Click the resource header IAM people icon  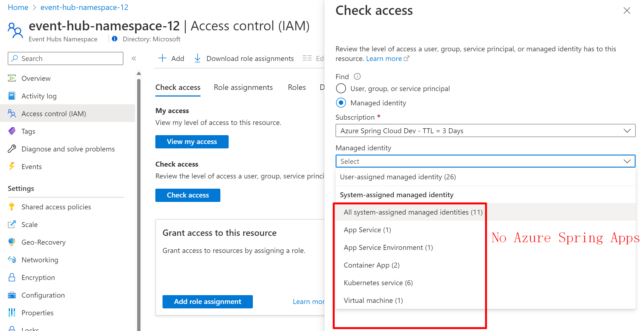click(x=15, y=31)
